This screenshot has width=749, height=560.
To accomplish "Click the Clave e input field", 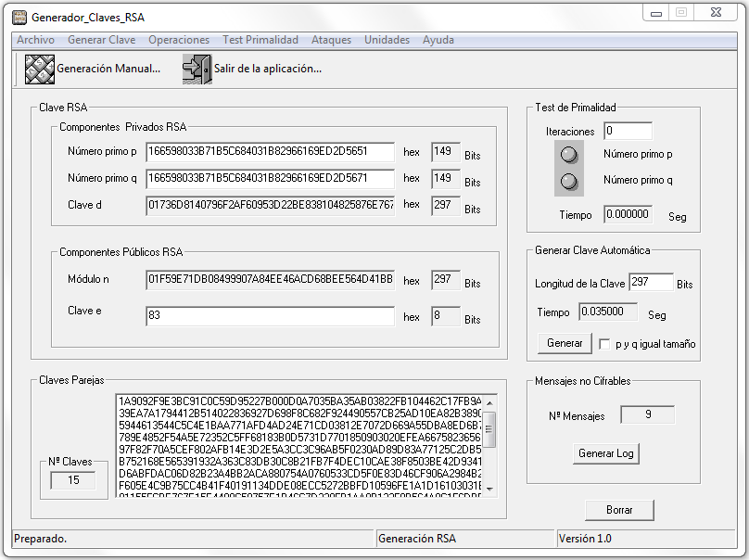I will [270, 316].
